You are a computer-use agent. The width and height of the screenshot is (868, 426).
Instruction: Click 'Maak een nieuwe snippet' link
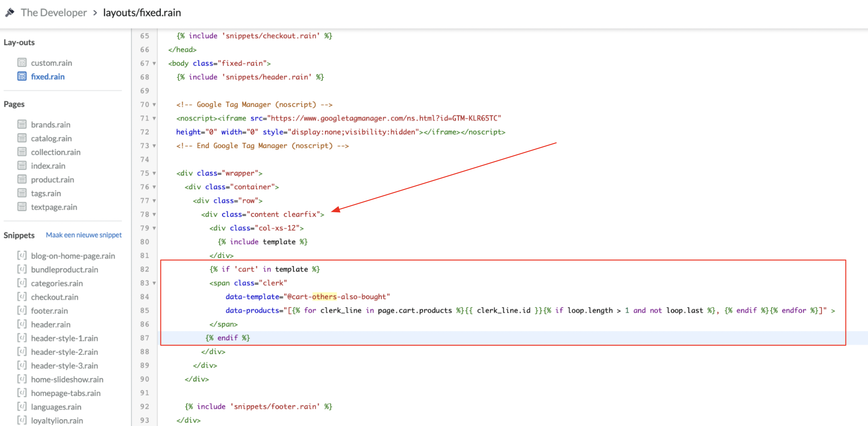tap(84, 235)
